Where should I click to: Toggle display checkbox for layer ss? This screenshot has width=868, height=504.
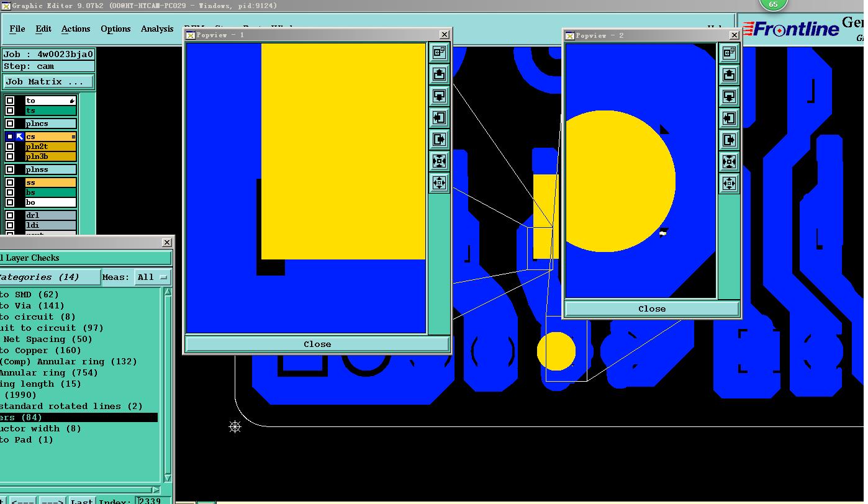(10, 182)
